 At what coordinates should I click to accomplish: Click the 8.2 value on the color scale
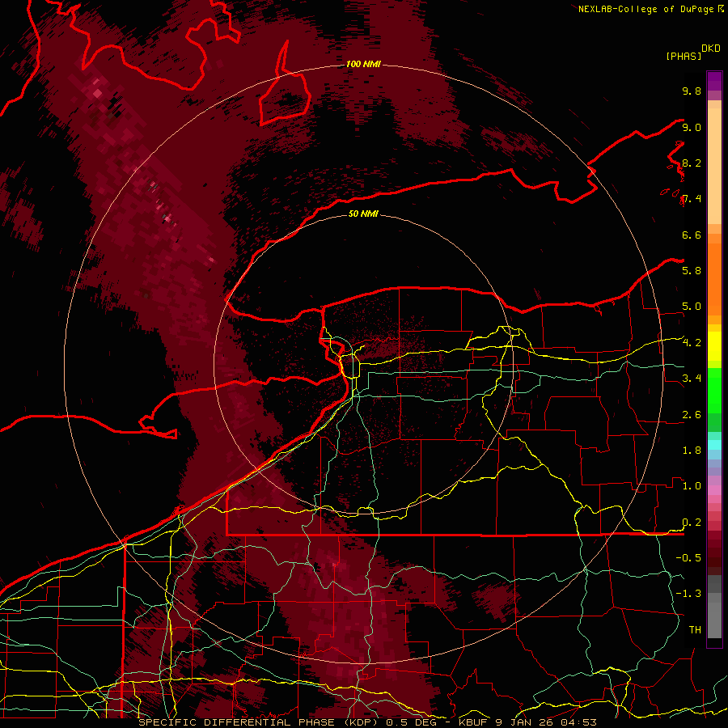coord(692,163)
